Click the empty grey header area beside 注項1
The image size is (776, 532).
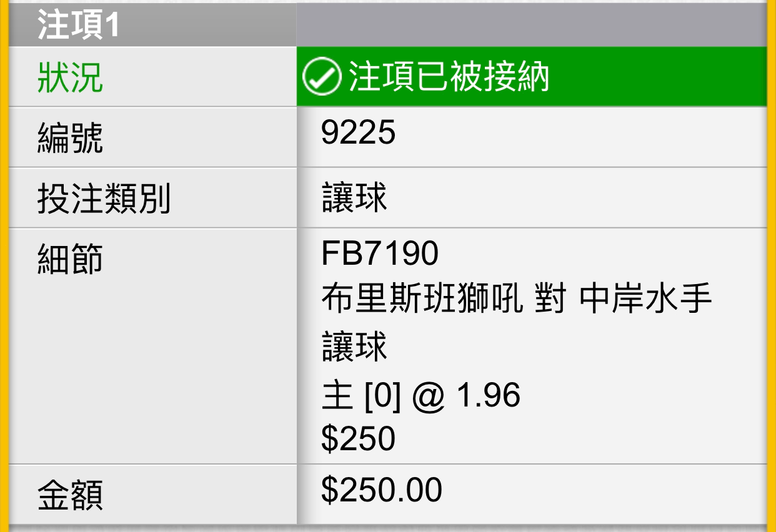(x=532, y=26)
